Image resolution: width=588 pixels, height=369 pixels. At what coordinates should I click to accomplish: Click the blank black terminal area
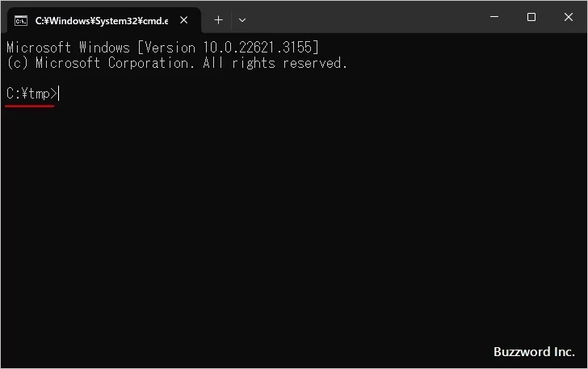291,226
